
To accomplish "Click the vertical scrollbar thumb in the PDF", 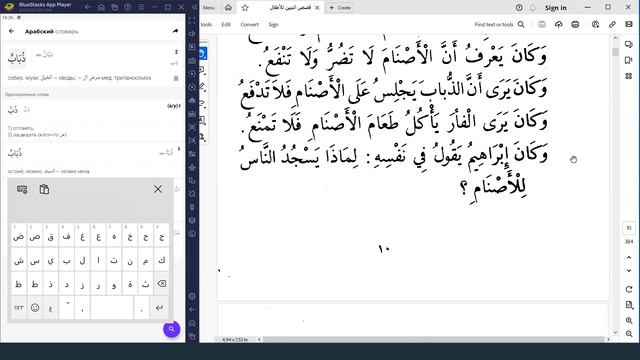I will pos(615,52).
